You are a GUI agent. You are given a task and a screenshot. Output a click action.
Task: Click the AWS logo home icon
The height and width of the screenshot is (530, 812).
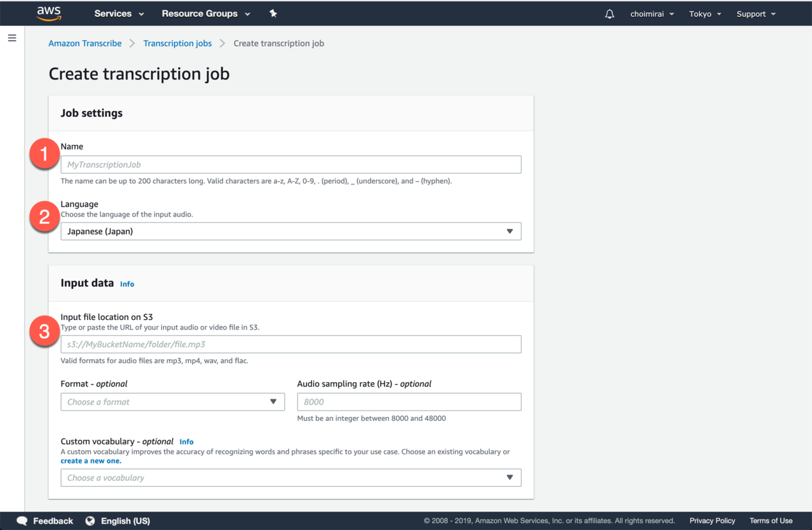pyautogui.click(x=49, y=13)
